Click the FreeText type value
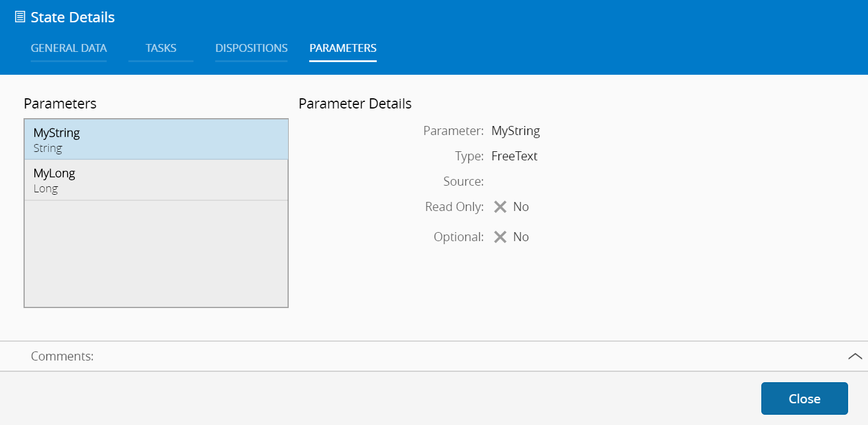The image size is (868, 425). pyautogui.click(x=514, y=156)
